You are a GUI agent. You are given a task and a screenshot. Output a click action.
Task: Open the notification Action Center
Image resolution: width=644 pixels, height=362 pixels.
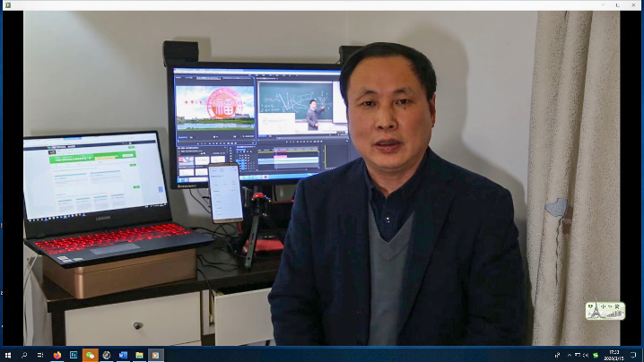click(634, 355)
